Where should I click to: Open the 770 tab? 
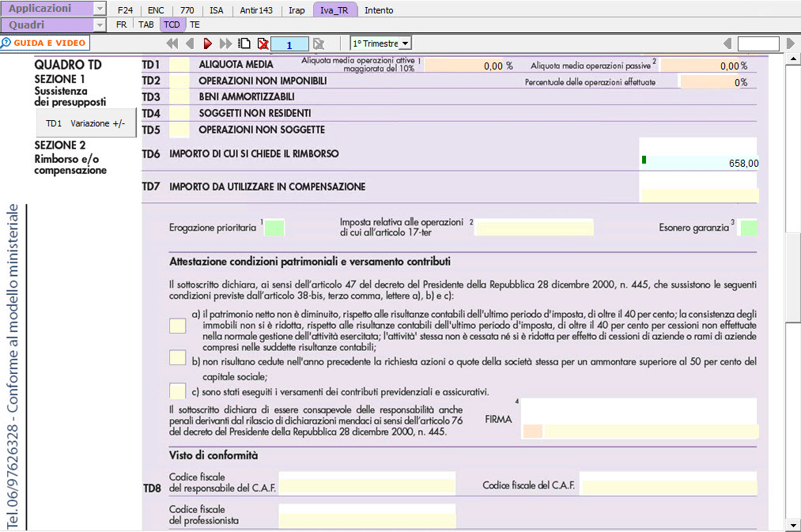(187, 10)
